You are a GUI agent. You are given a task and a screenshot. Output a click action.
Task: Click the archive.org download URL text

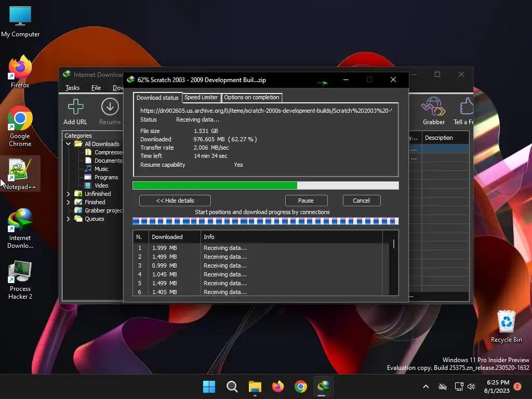click(266, 111)
